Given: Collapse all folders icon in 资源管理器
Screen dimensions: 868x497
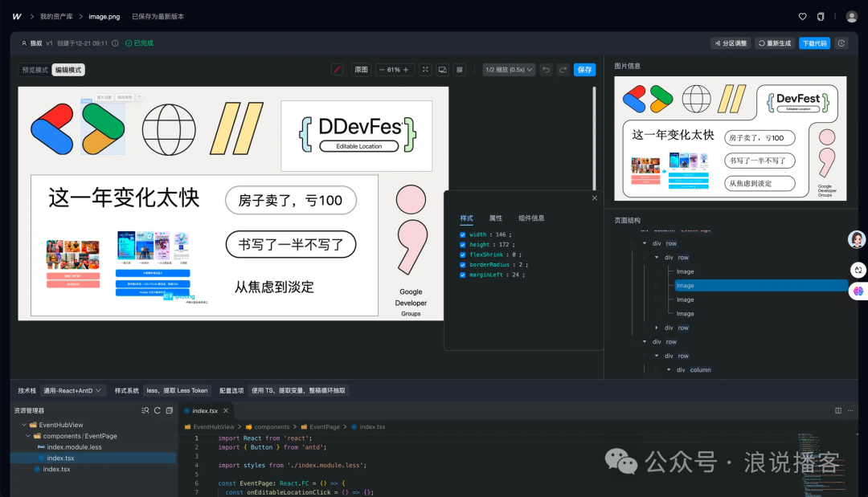Looking at the screenshot, I should click(x=170, y=410).
